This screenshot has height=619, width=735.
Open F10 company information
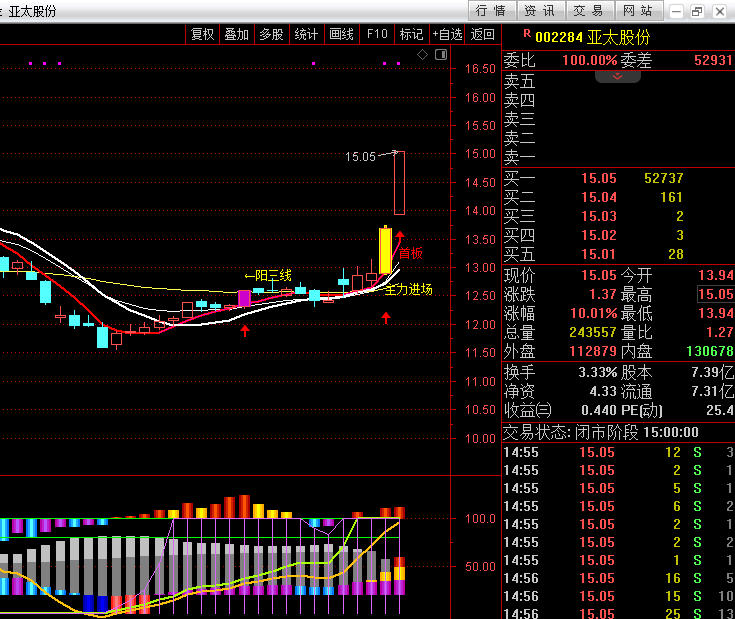pyautogui.click(x=377, y=34)
